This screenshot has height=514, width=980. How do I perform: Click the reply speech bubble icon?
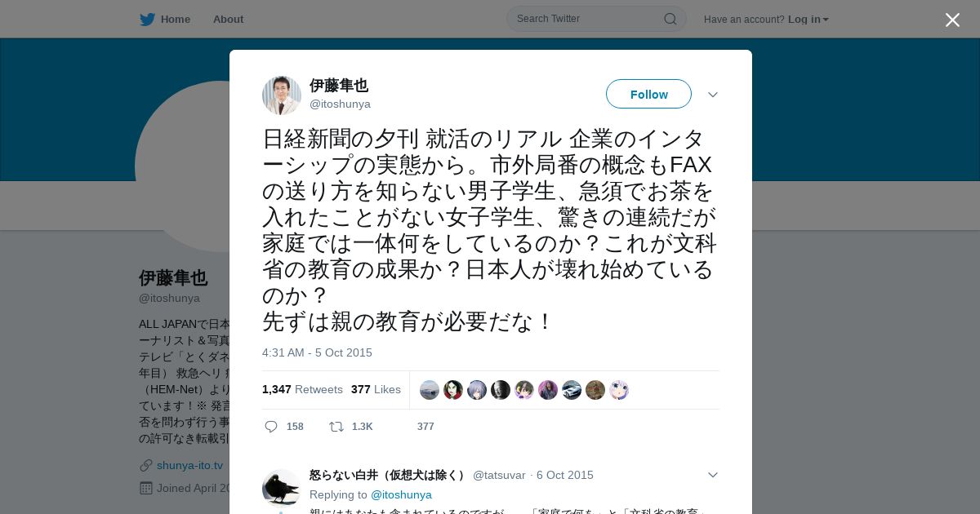tap(271, 427)
